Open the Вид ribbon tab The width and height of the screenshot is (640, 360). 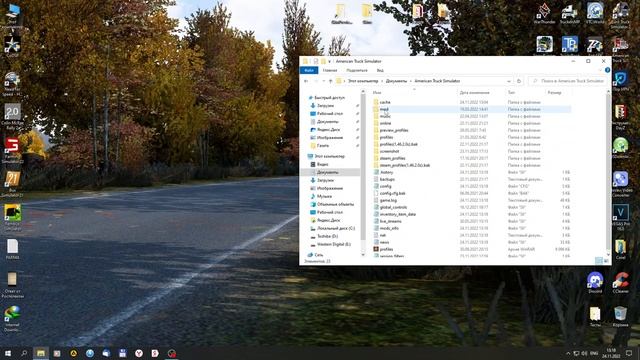point(380,70)
